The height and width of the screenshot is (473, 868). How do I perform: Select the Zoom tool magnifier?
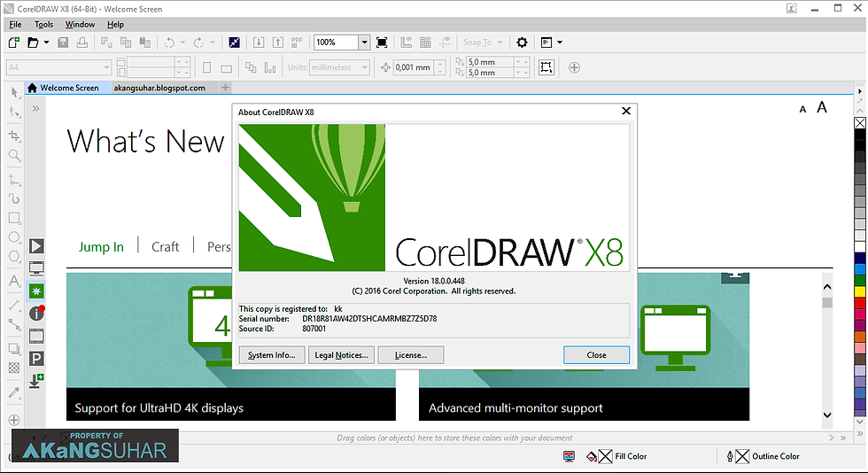coord(14,155)
